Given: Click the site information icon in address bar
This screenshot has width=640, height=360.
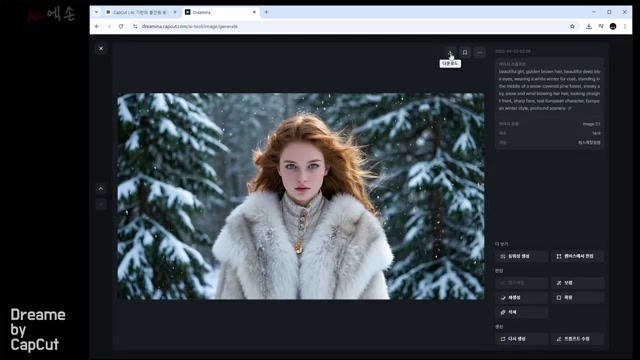Looking at the screenshot, I should 135,26.
